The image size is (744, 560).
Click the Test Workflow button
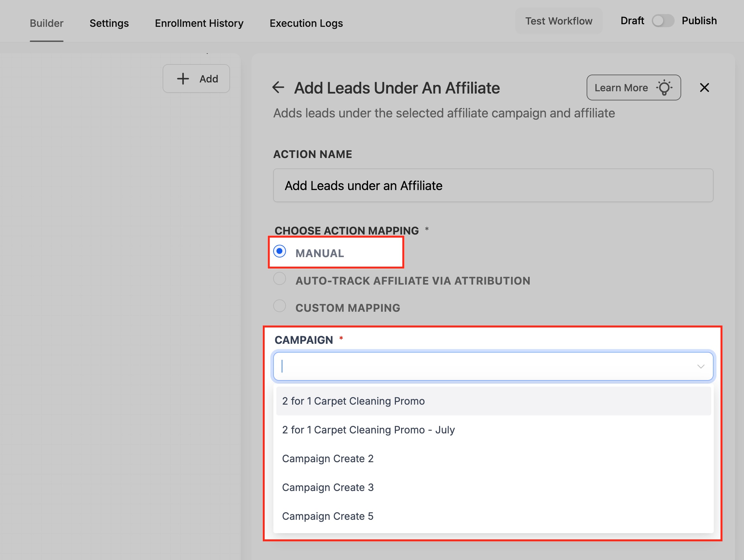(558, 21)
